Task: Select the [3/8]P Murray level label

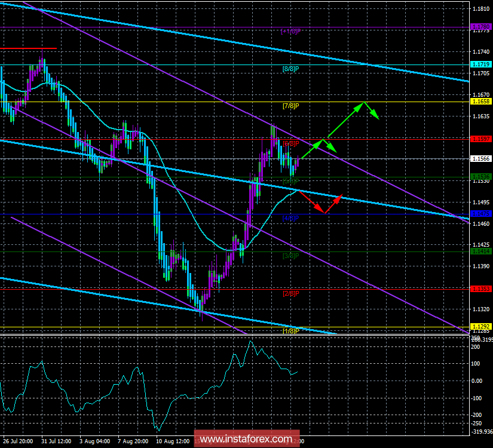Action: 291,256
